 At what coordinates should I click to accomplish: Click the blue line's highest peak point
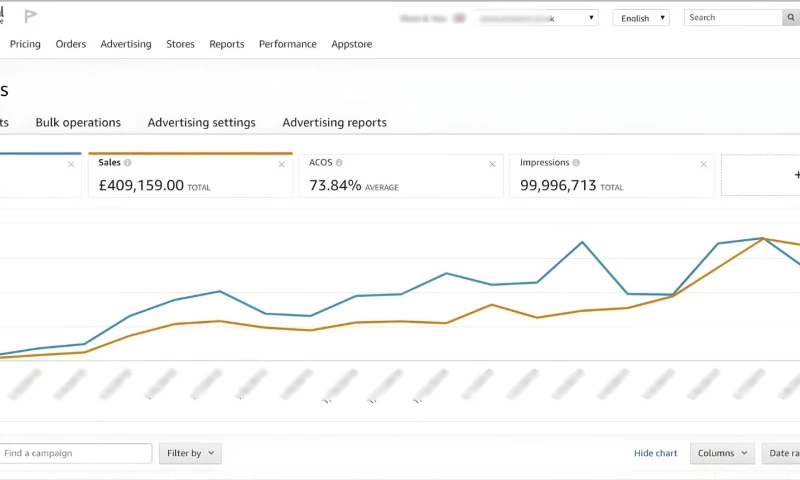point(763,238)
